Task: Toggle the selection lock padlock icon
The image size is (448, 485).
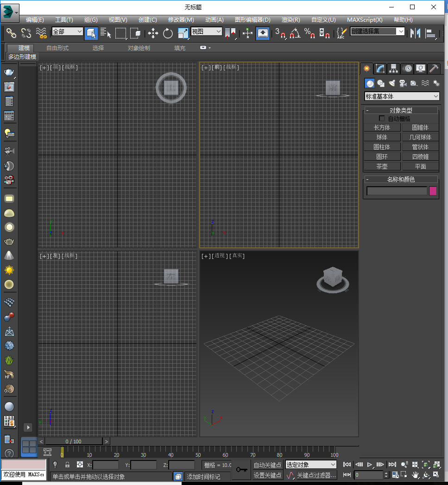Action: (x=67, y=465)
